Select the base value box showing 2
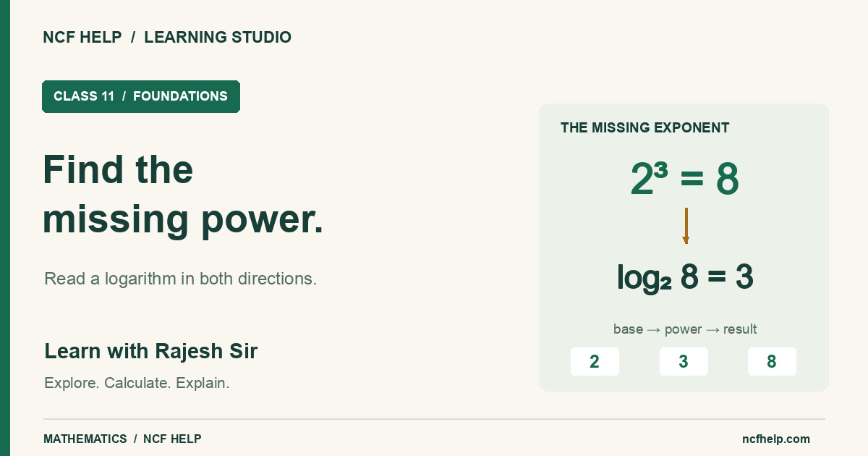This screenshot has height=456, width=868. [x=595, y=362]
